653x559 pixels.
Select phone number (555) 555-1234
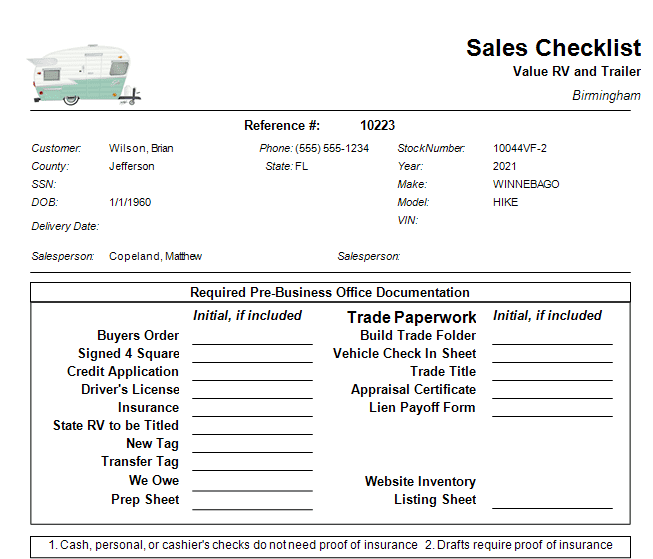pos(332,148)
